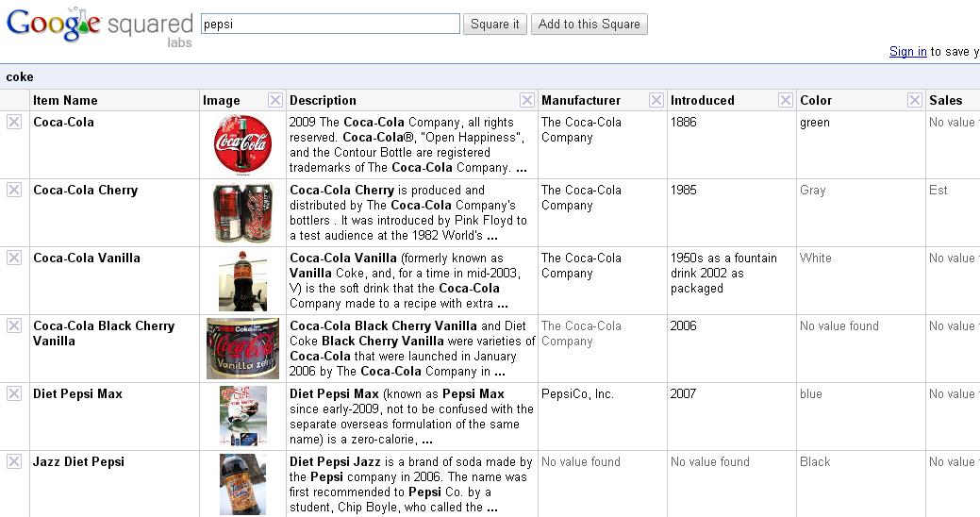Click the Item Name column header
Screen dimensions: 980x517
pos(65,100)
